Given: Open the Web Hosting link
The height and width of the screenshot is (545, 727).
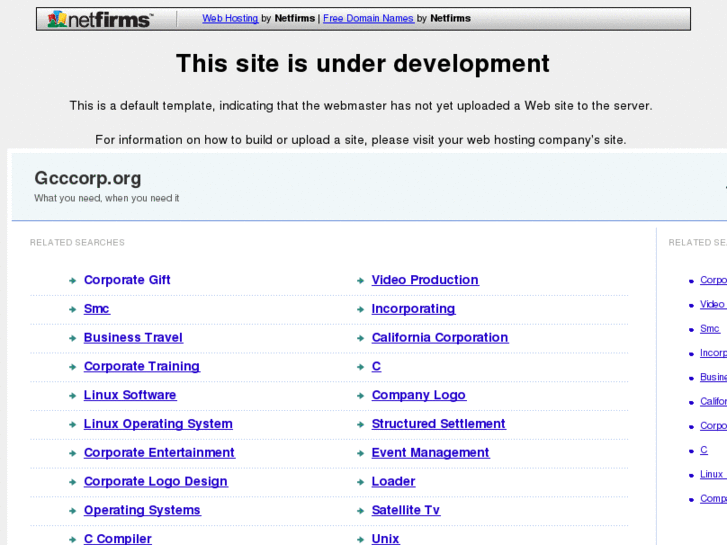Looking at the screenshot, I should tap(230, 18).
